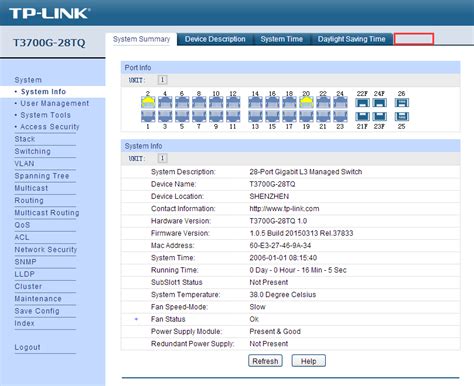Select port 12 icon
The image size is (474, 386).
coord(233,102)
